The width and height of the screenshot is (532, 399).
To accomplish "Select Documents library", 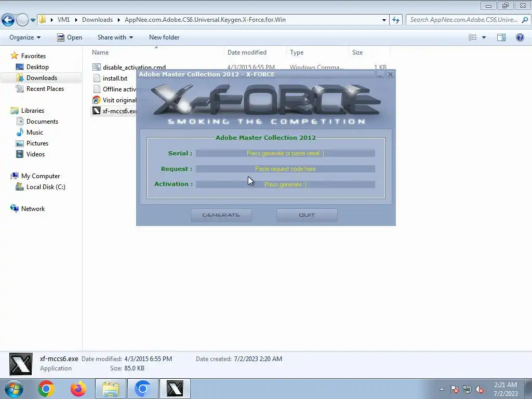I will click(42, 122).
